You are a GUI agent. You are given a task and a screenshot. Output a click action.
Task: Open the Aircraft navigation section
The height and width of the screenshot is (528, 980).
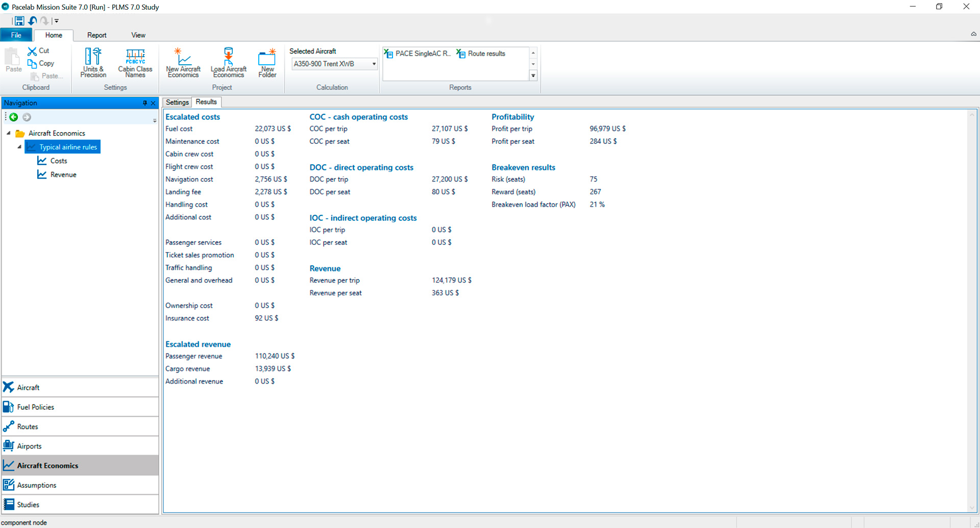point(80,388)
